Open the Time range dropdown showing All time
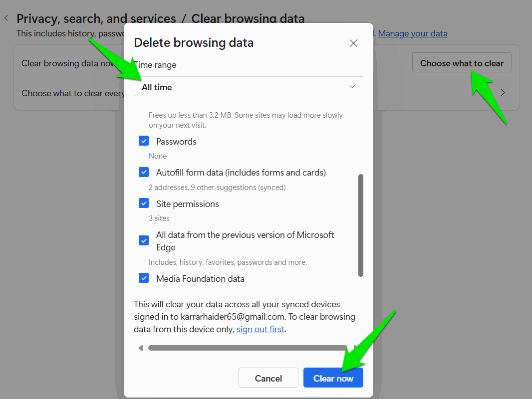 [248, 87]
